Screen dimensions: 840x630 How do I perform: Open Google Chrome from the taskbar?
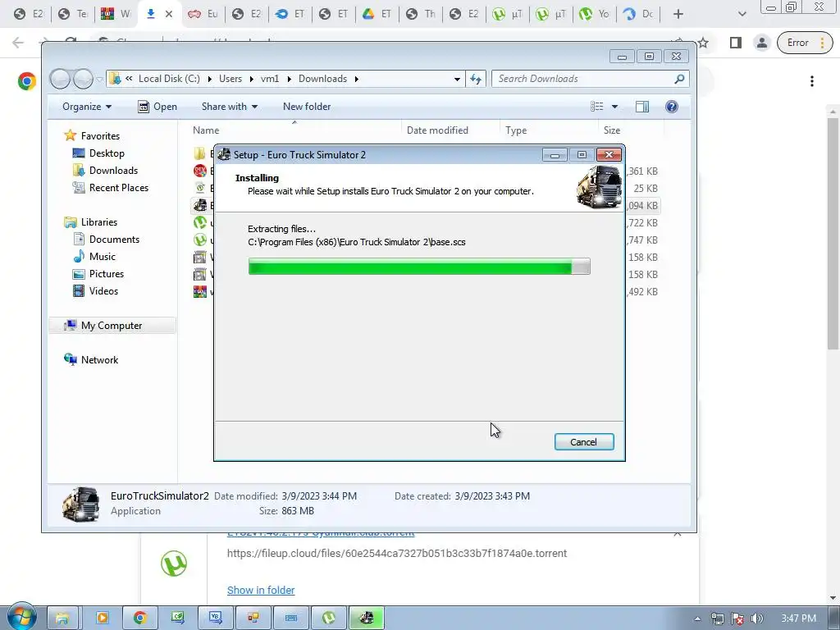click(140, 618)
